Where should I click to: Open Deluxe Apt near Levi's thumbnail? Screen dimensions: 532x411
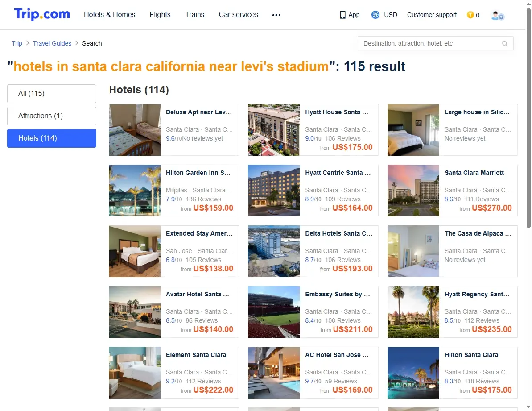tap(135, 130)
